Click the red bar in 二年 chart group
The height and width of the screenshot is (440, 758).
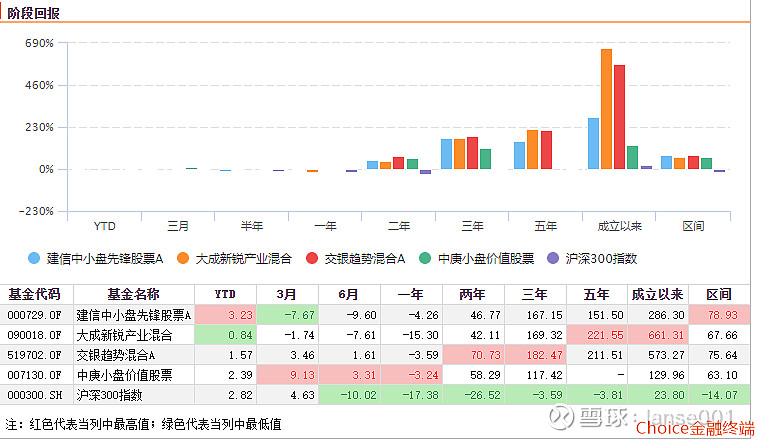pyautogui.click(x=399, y=163)
